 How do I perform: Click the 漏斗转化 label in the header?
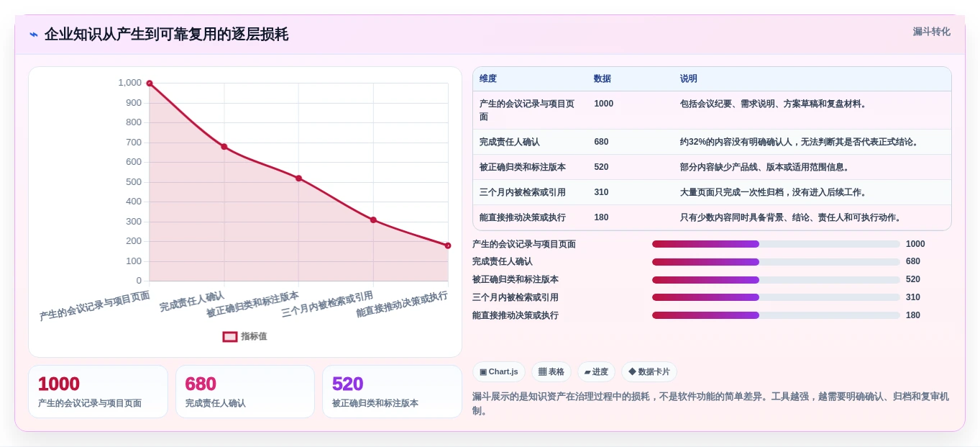tap(931, 32)
